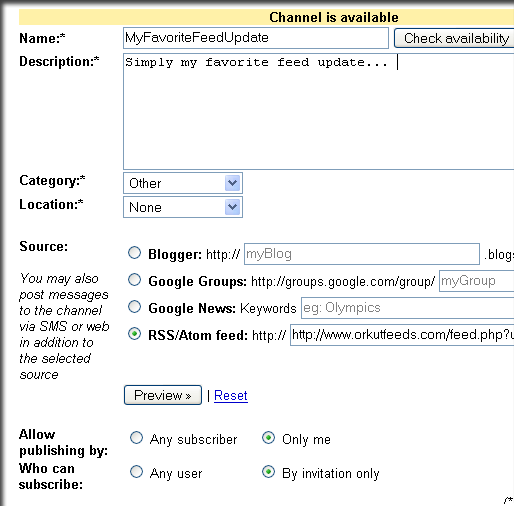Click the Google News keywords field

click(408, 308)
